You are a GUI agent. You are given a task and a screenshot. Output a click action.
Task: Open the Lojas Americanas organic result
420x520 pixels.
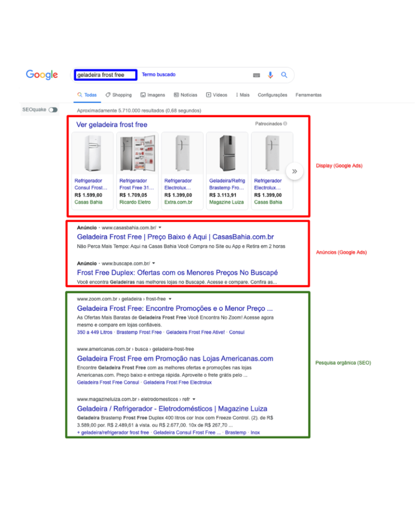(x=175, y=359)
